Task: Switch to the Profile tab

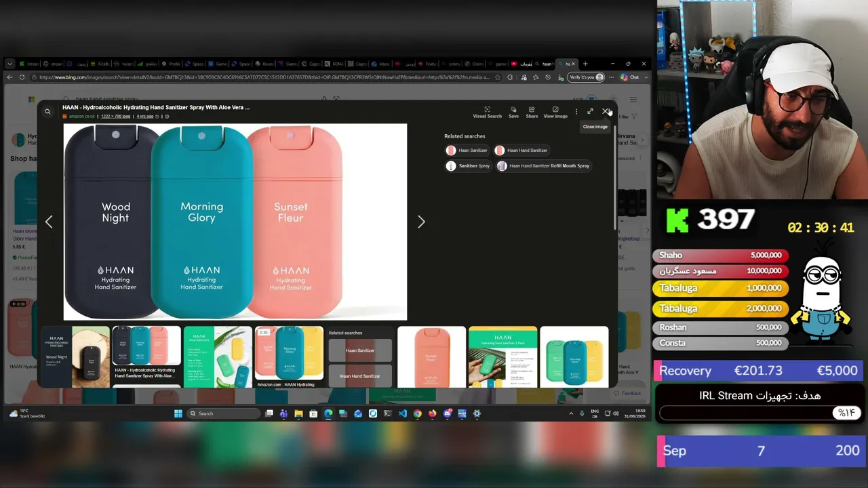Action: (x=171, y=64)
